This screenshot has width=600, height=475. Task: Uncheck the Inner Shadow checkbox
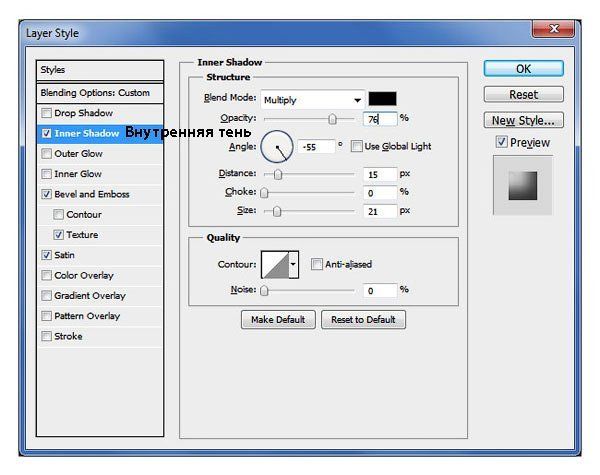point(46,133)
